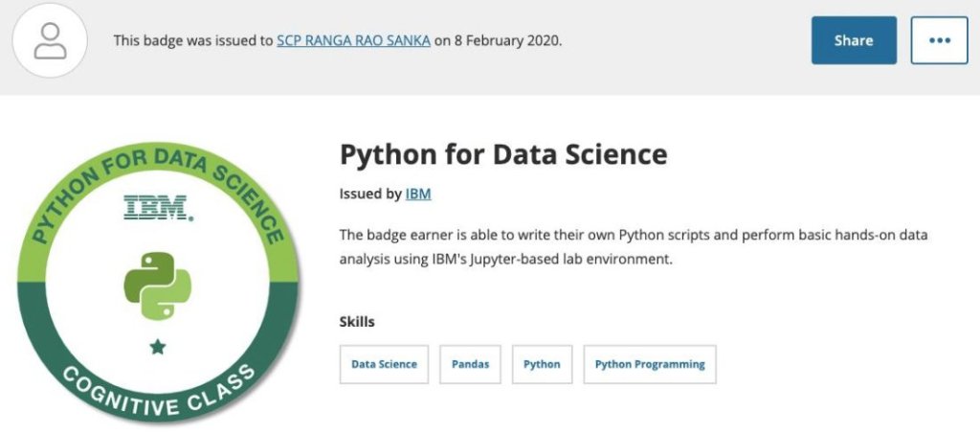The width and height of the screenshot is (980, 434).
Task: Click the Python logo in the badge center
Action: (158, 286)
